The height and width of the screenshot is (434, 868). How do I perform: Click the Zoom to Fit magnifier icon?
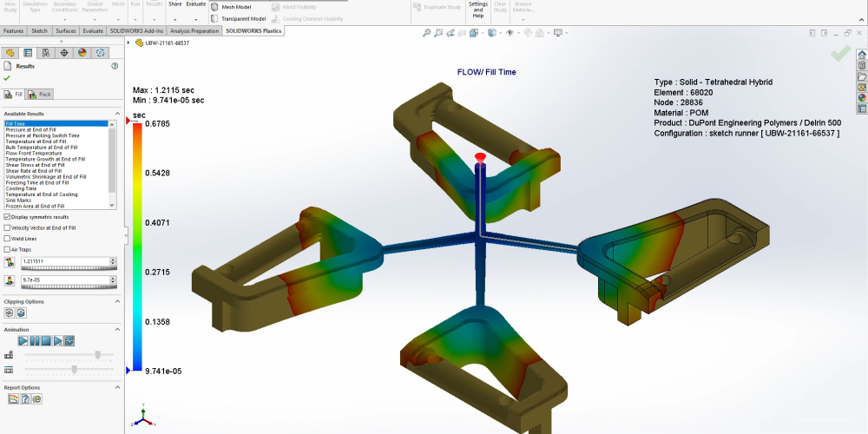coord(427,33)
